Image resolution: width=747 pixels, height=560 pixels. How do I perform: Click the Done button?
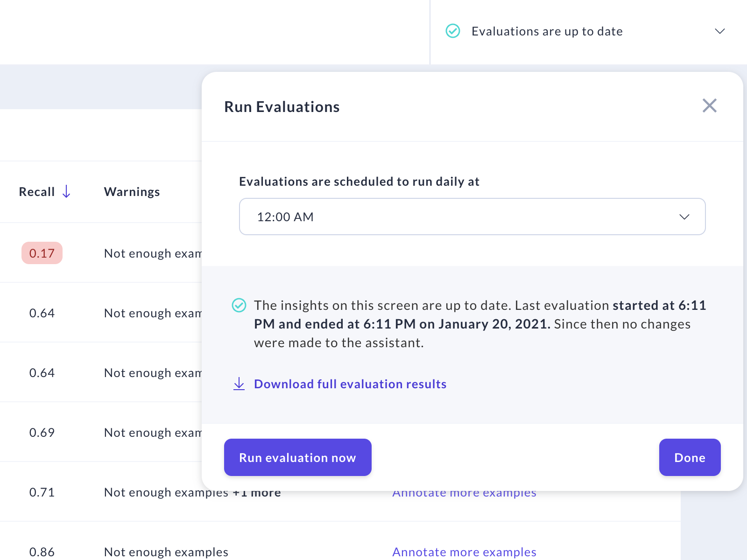pyautogui.click(x=690, y=457)
